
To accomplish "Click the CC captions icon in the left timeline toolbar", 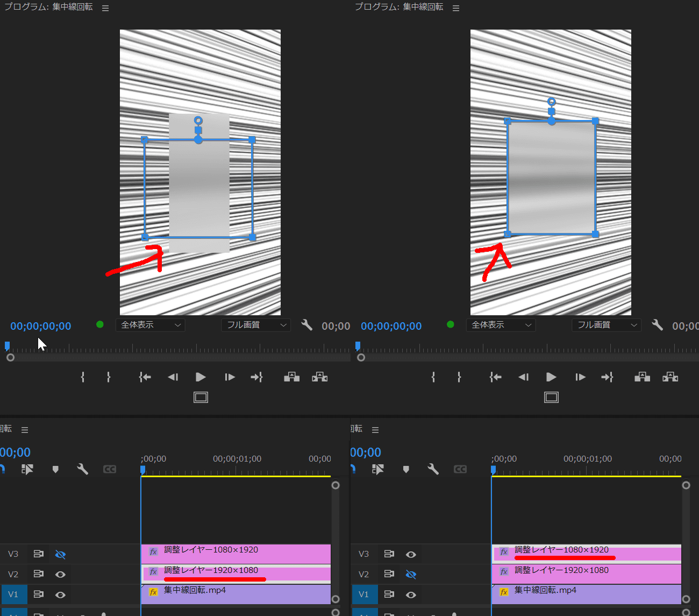I will pyautogui.click(x=109, y=469).
